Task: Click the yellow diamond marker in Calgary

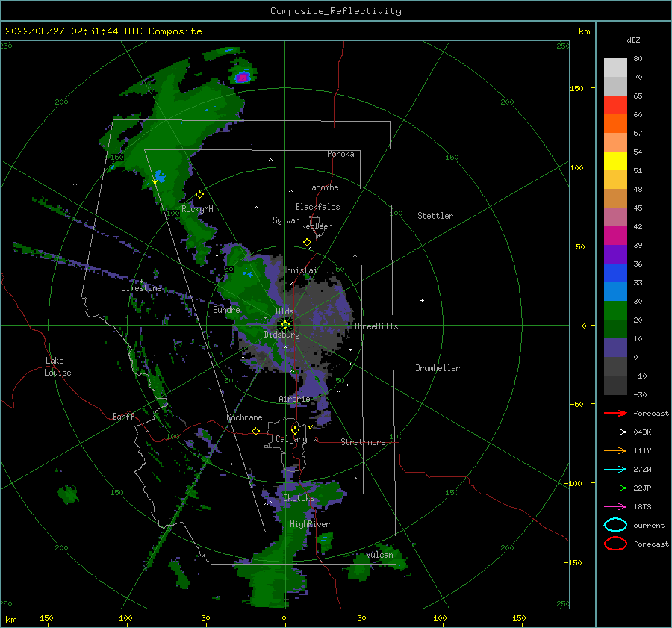Action: pyautogui.click(x=295, y=430)
